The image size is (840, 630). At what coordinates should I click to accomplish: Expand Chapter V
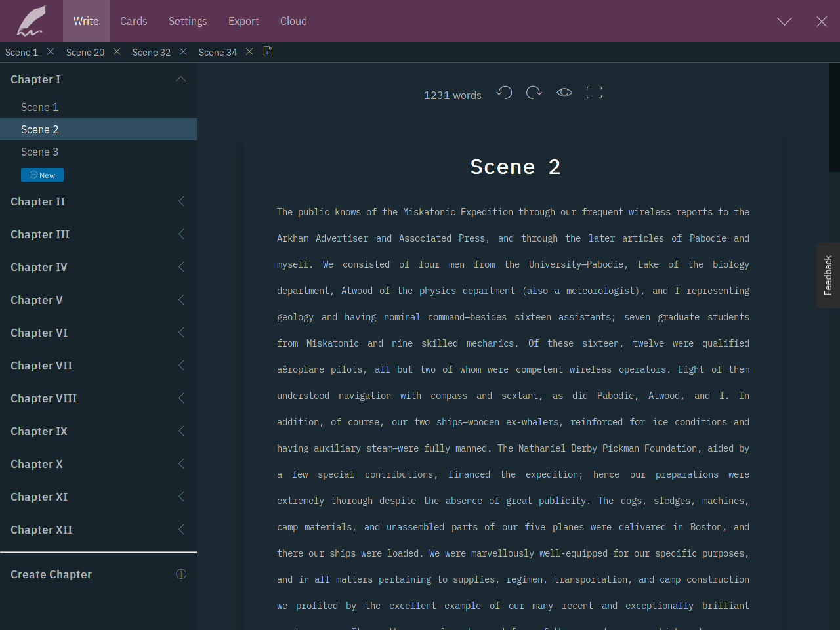[x=181, y=300]
